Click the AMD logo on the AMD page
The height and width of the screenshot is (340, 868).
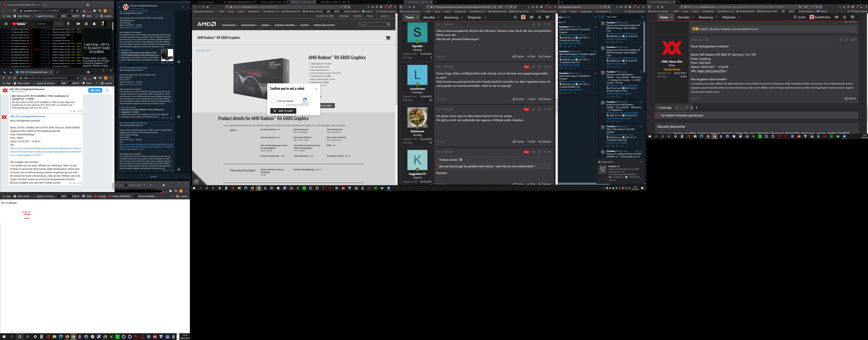coord(207,24)
